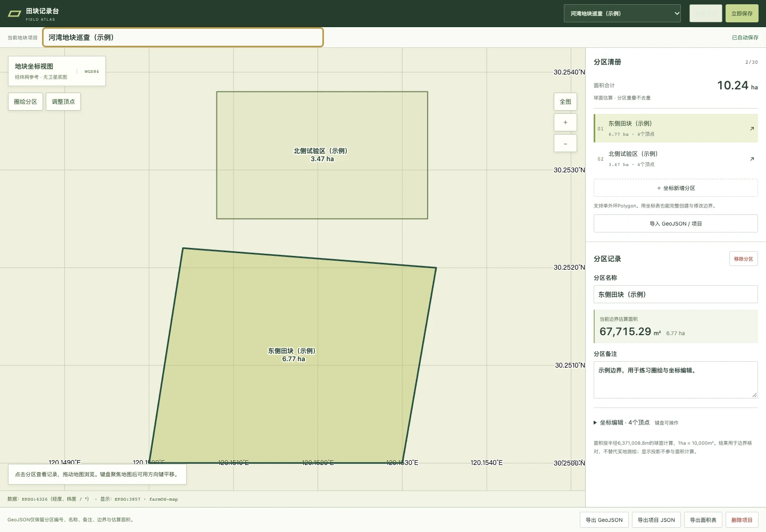Click the 120.1540°E longitude label

[x=487, y=463]
